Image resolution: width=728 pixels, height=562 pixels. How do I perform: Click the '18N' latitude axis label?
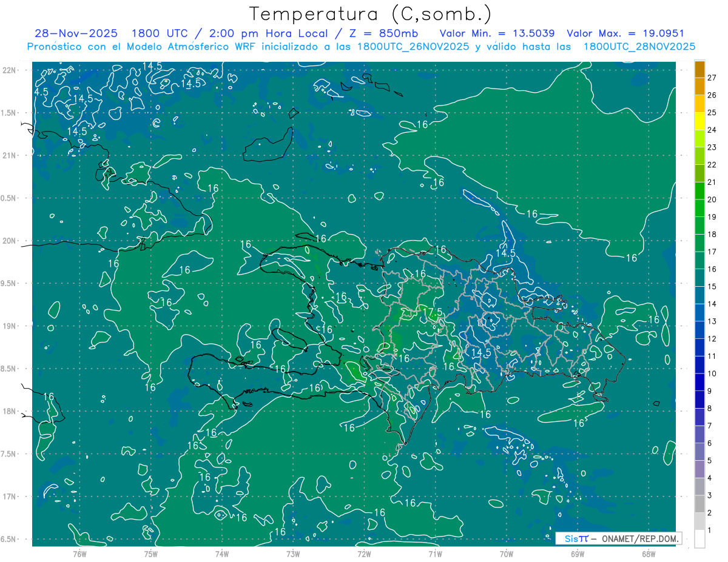coord(10,411)
